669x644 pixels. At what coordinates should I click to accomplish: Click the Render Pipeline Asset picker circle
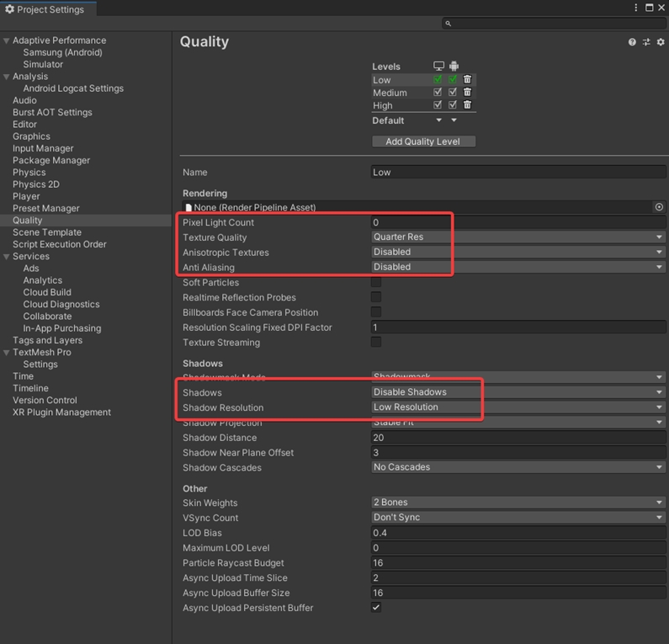pos(659,207)
